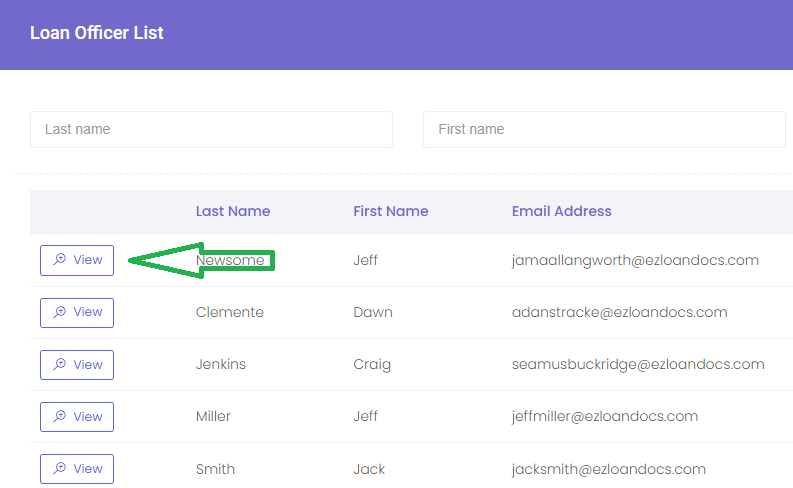Click the Loan Officer List page title

(97, 33)
